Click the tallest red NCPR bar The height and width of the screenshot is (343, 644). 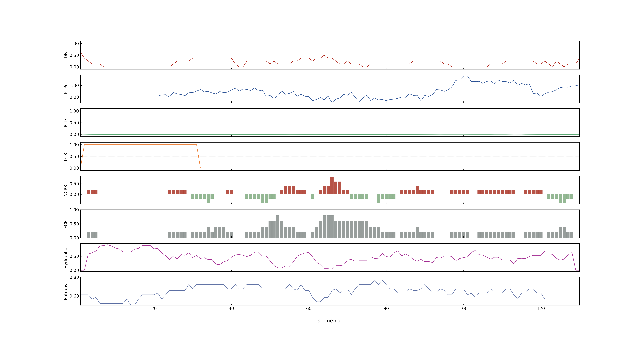(x=332, y=186)
